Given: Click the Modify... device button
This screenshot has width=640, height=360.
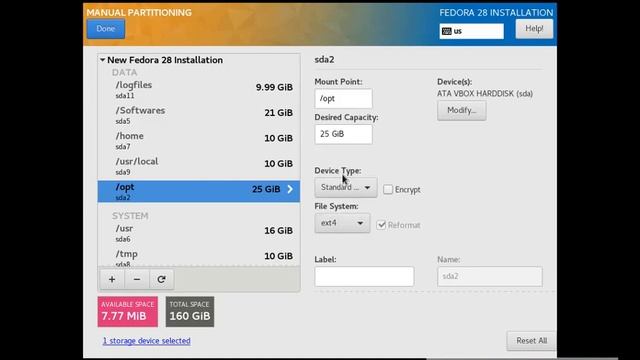Looking at the screenshot, I should point(462,110).
